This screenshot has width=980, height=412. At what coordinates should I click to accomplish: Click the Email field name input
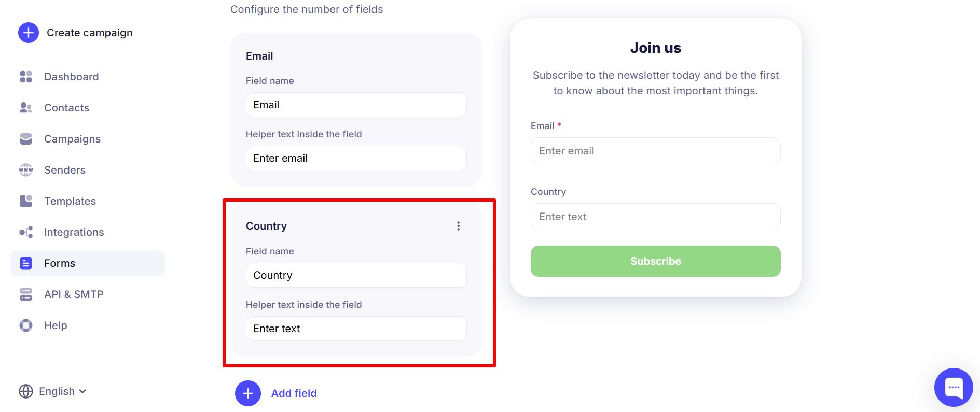356,105
